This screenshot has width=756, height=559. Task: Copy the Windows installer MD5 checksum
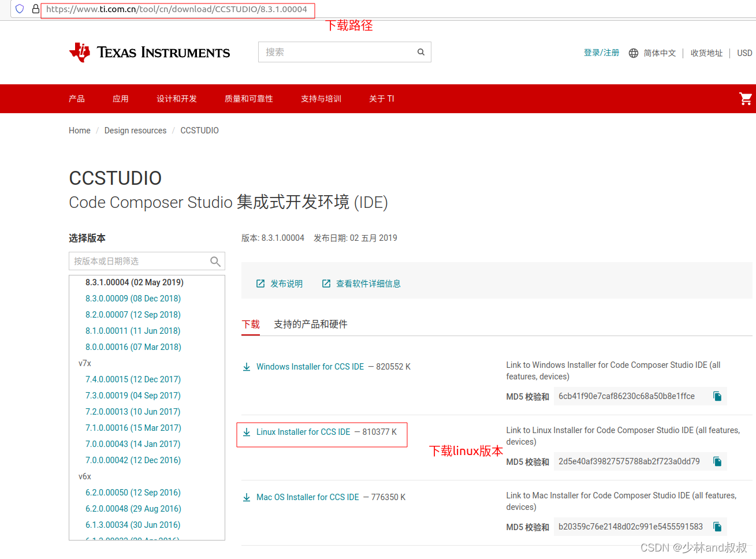(717, 396)
